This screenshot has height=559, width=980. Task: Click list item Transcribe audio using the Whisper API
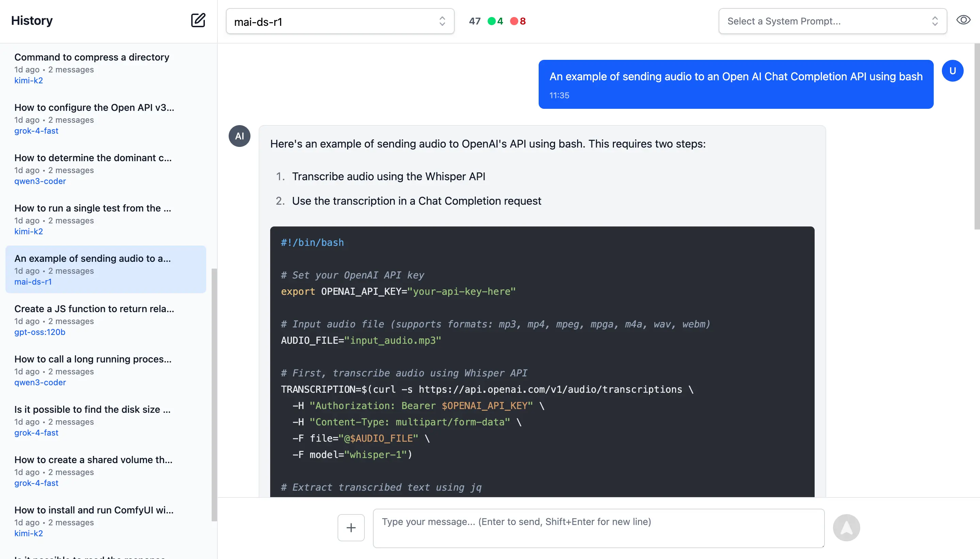[x=388, y=176]
